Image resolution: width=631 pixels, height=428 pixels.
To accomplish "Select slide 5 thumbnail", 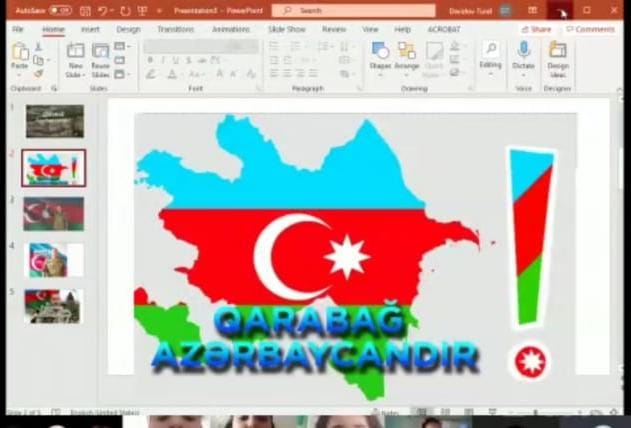I will (54, 306).
